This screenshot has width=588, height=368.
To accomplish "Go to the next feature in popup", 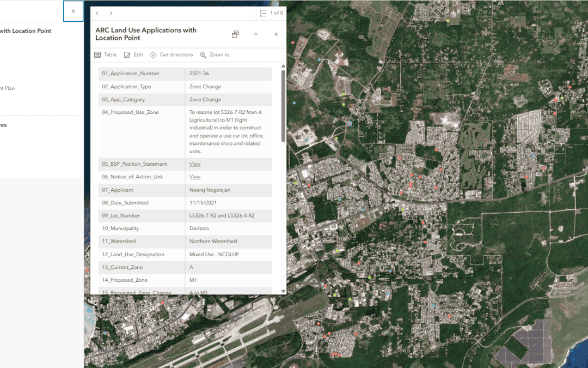I will pos(111,13).
